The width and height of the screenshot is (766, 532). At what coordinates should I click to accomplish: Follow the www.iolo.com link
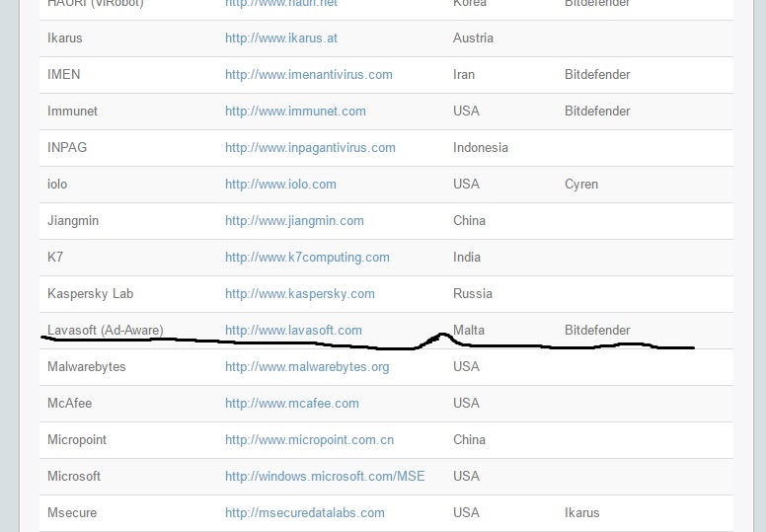(x=280, y=185)
